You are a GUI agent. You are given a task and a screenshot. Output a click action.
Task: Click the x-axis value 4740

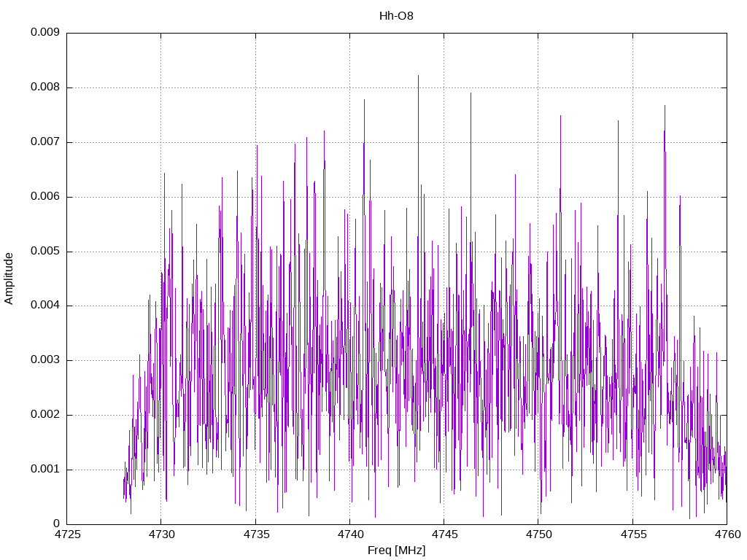click(350, 534)
